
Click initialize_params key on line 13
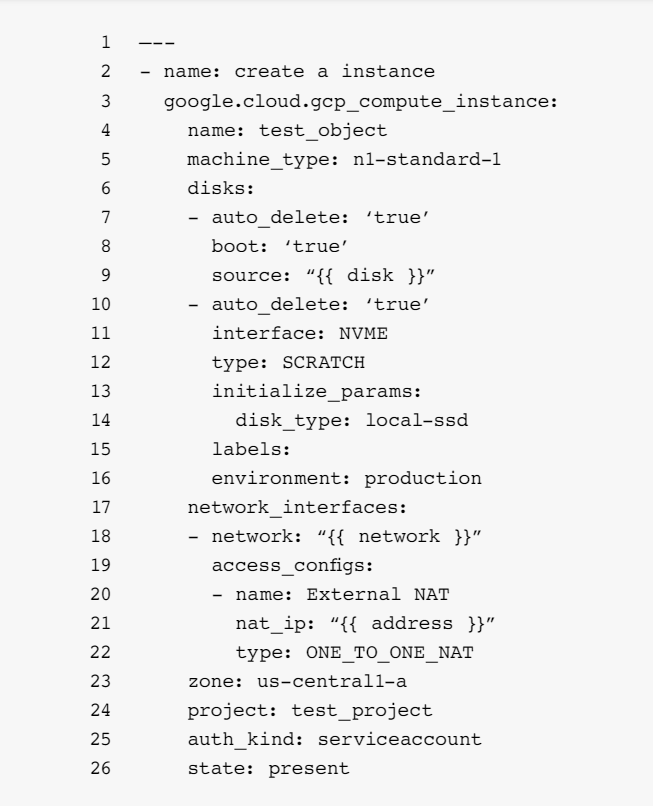pyautogui.click(x=317, y=392)
